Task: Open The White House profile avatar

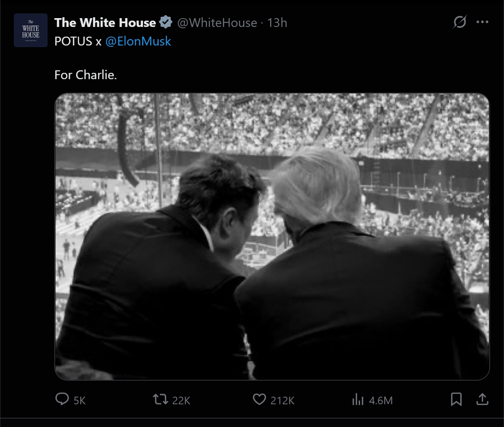Action: [31, 30]
